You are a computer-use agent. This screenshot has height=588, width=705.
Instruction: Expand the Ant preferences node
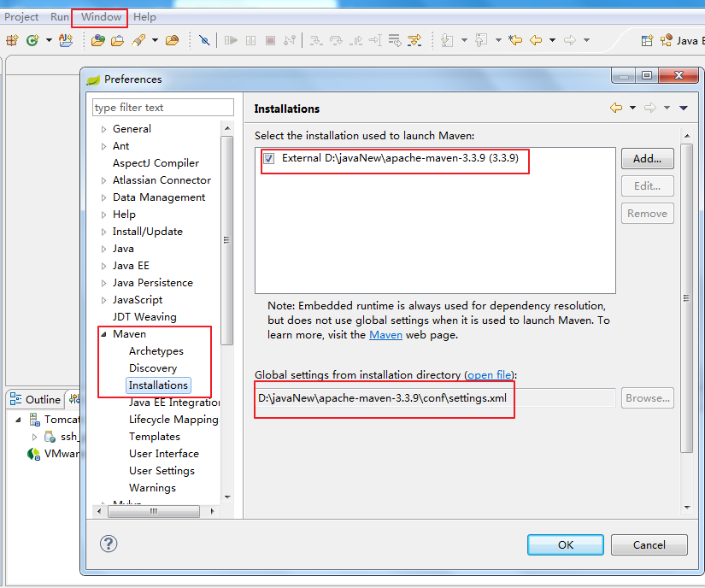[x=104, y=146]
